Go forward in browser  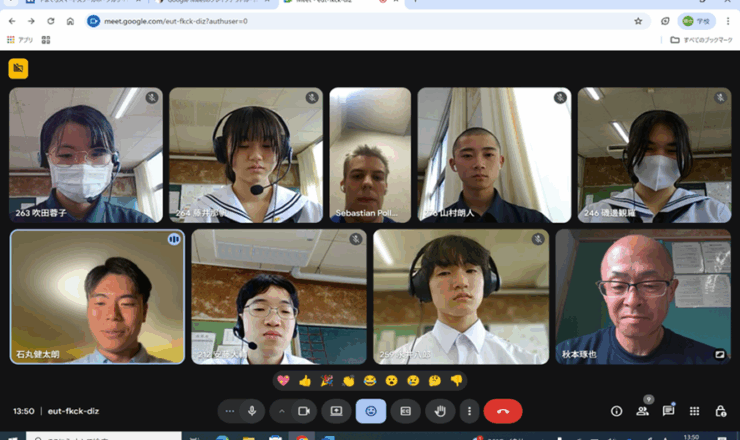tap(31, 21)
